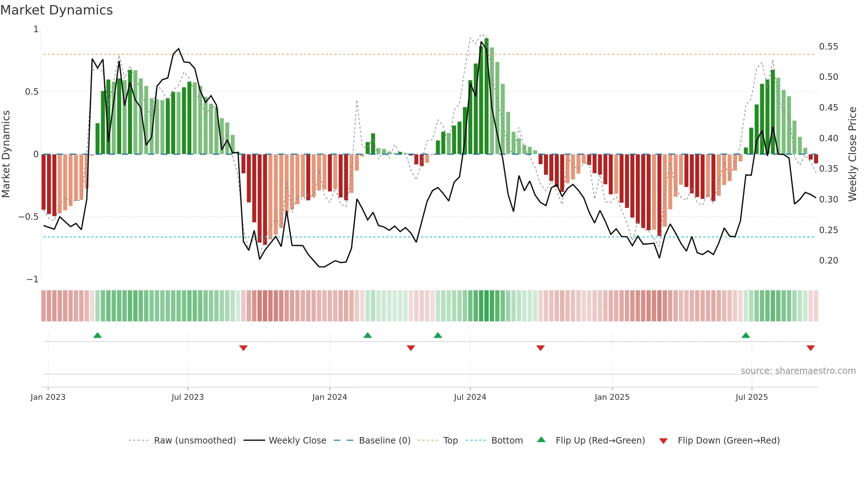Viewport: 868px width, 488px height.
Task: Toggle Flip Down (Green→Red) legend entry
Action: [x=719, y=440]
